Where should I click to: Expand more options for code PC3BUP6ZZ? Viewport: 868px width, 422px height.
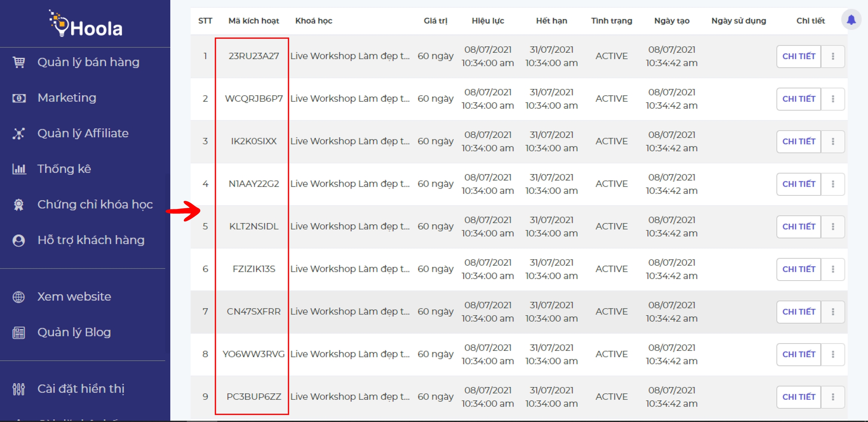[833, 397]
